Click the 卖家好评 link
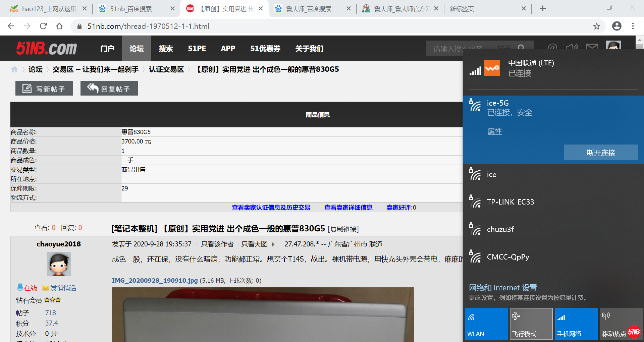This screenshot has height=342, width=644. tap(399, 208)
